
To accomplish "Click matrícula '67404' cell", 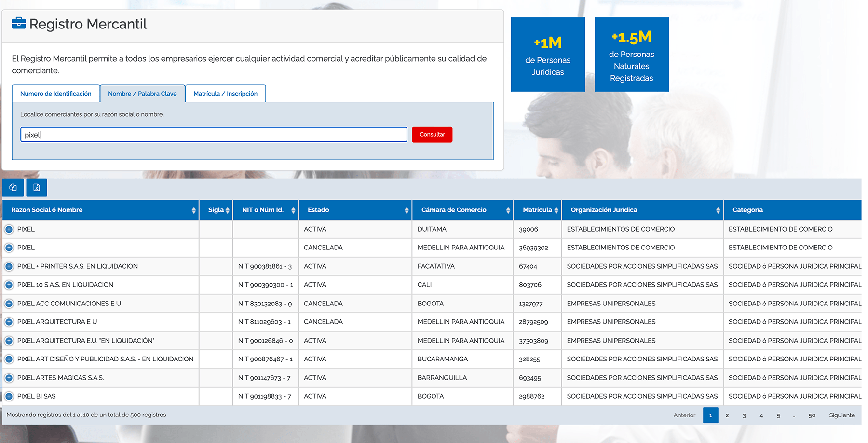I will point(538,266).
